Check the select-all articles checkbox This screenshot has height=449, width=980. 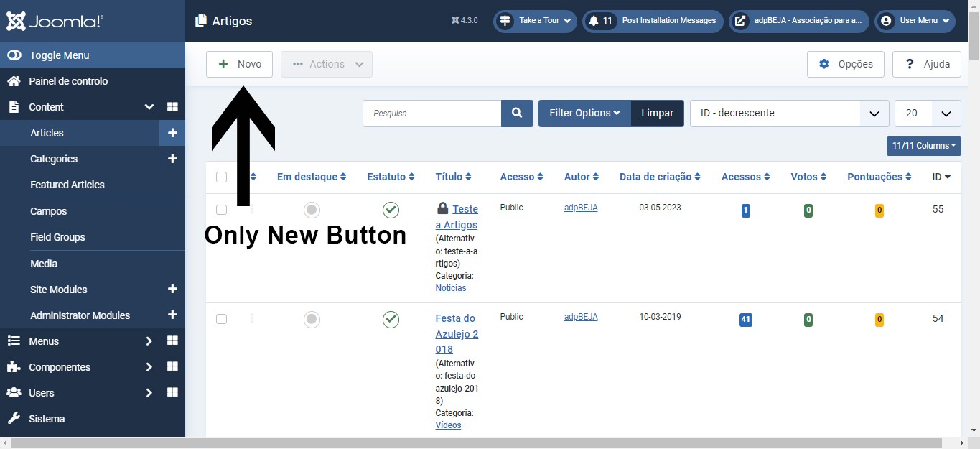(x=221, y=177)
